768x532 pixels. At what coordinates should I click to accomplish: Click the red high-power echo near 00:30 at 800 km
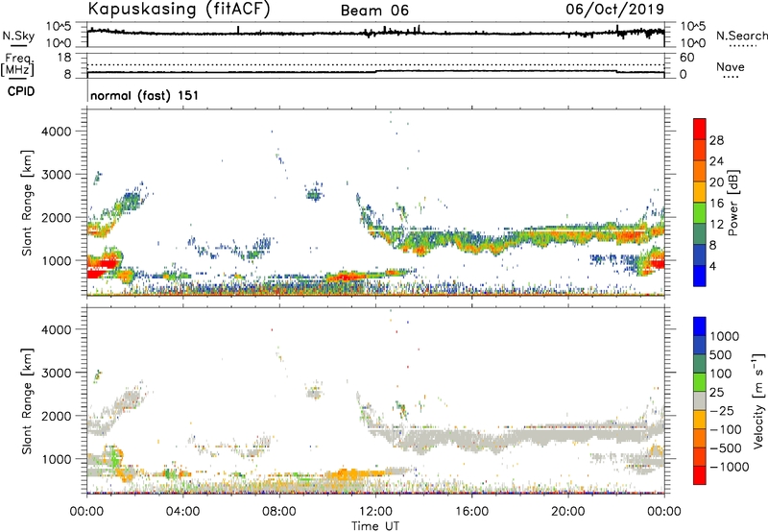(102, 268)
